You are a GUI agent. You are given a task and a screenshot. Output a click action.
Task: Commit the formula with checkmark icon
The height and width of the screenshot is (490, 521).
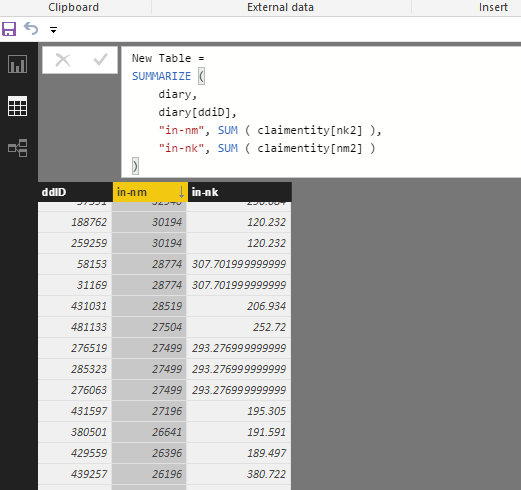(x=100, y=60)
